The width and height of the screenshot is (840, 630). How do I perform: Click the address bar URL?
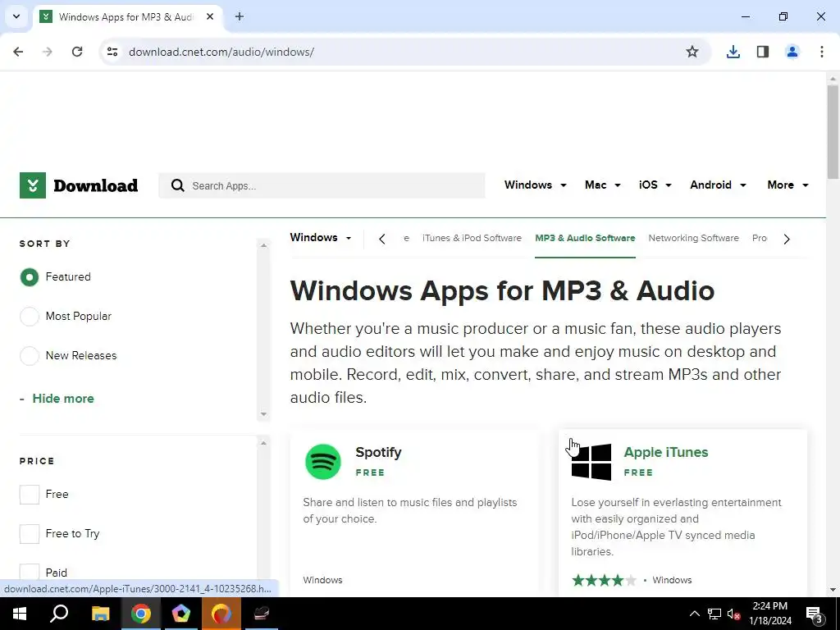point(221,52)
